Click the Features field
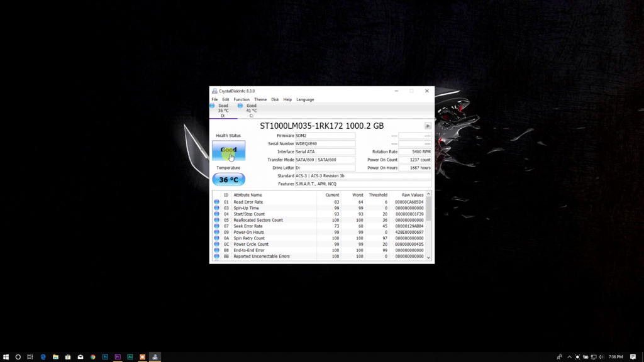The height and width of the screenshot is (362, 644). pyautogui.click(x=364, y=184)
